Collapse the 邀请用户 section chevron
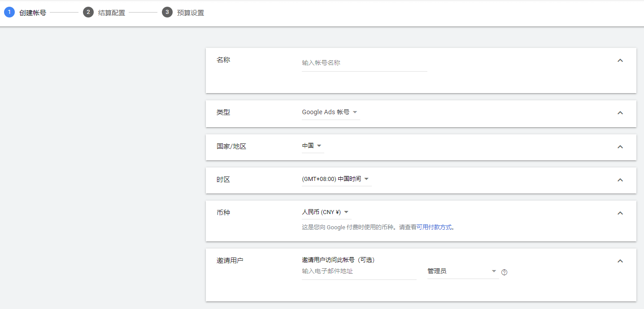 (x=620, y=261)
